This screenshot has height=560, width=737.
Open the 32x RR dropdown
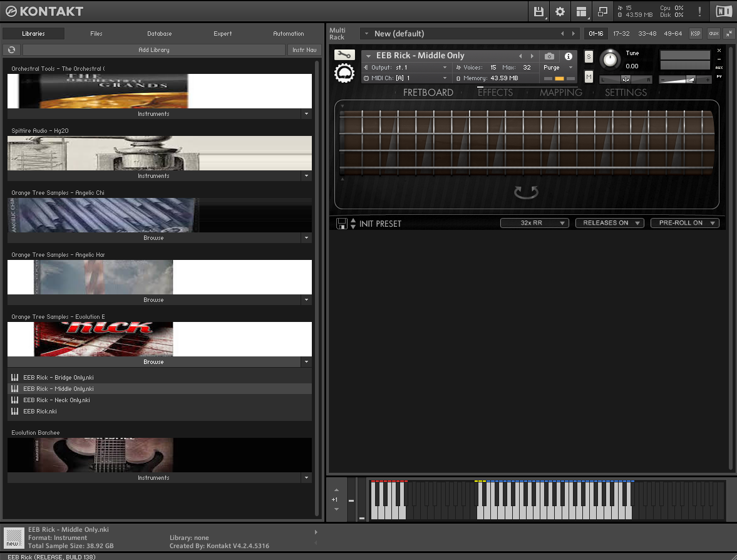coord(534,223)
